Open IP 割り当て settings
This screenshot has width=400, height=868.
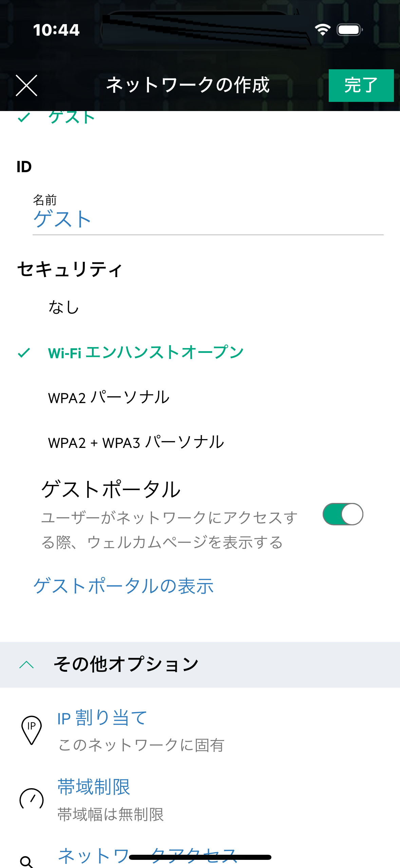tap(102, 718)
